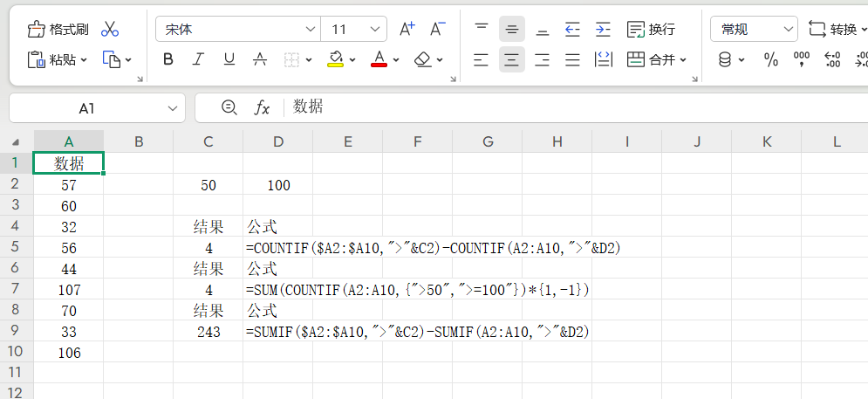Click the Cut scissors icon
The image size is (868, 399).
point(109,30)
